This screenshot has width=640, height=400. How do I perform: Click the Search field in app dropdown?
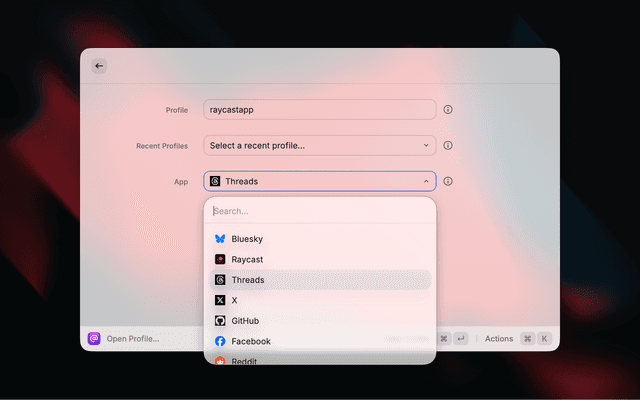click(x=320, y=211)
